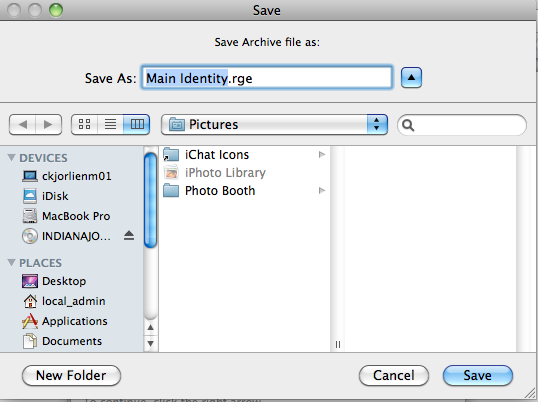Click the local_admin house icon
538x402 pixels.
[30, 301]
